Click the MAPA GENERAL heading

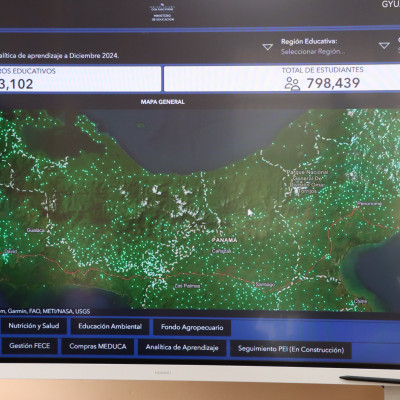coord(162,102)
